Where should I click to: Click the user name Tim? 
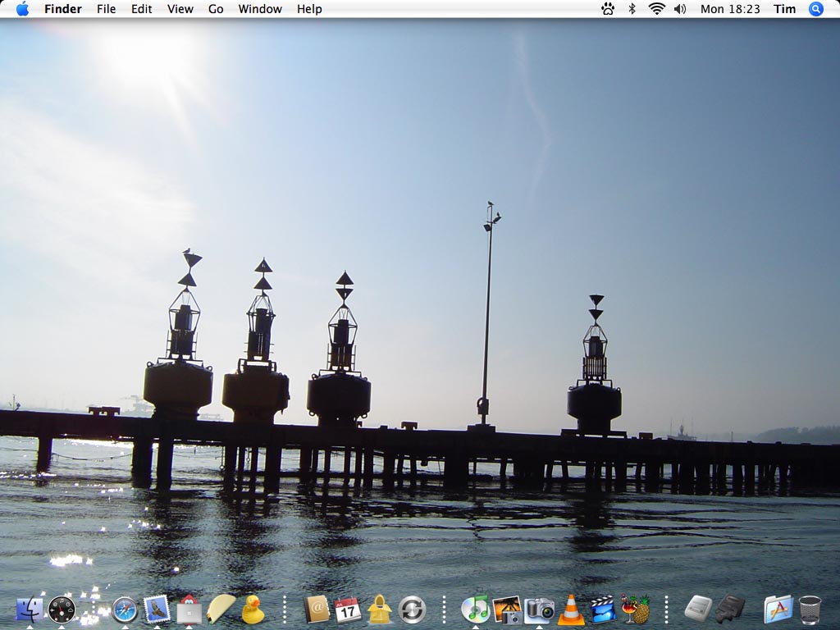[x=785, y=9]
